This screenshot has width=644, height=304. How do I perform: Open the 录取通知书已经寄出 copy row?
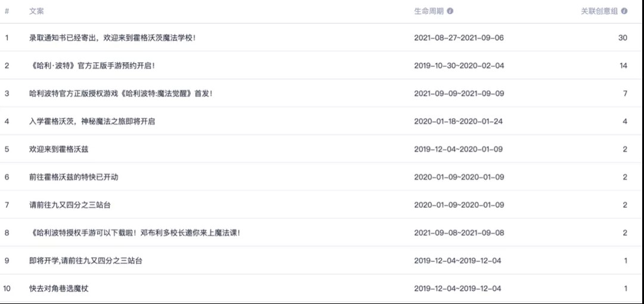pos(112,38)
